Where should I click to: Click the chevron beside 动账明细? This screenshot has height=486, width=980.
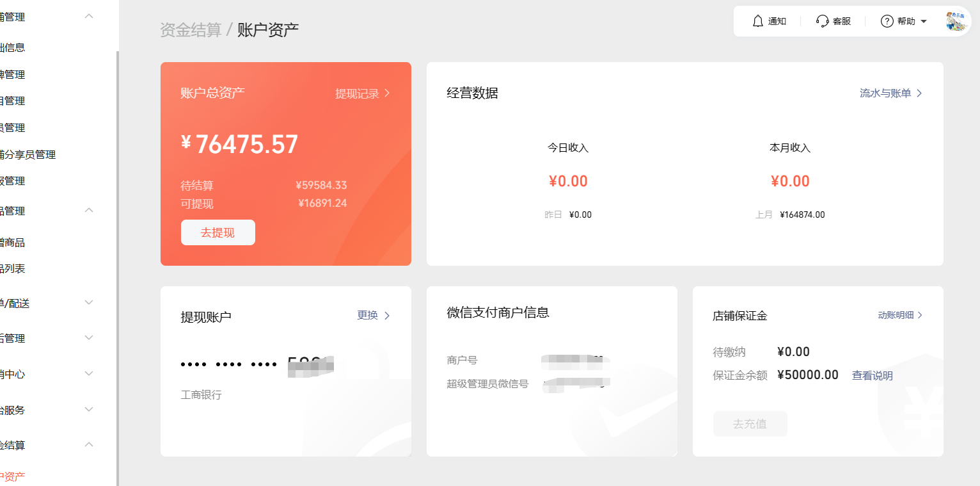point(921,315)
